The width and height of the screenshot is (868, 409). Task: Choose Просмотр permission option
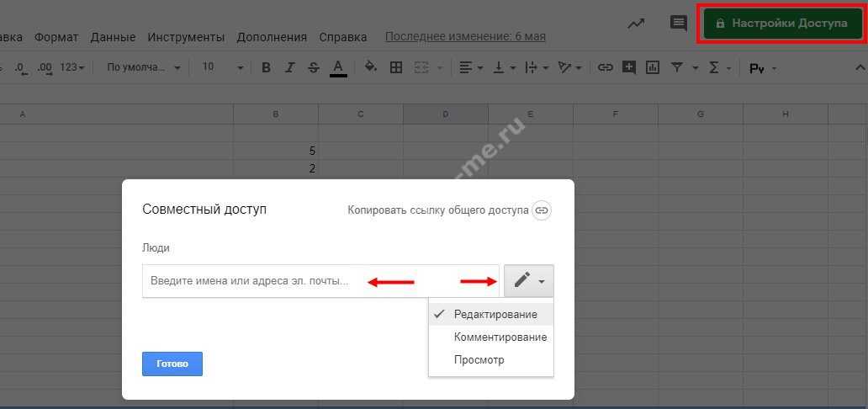click(x=479, y=359)
